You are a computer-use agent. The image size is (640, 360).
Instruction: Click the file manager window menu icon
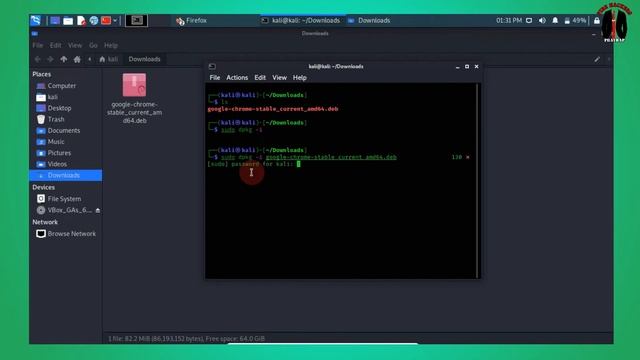click(x=35, y=33)
